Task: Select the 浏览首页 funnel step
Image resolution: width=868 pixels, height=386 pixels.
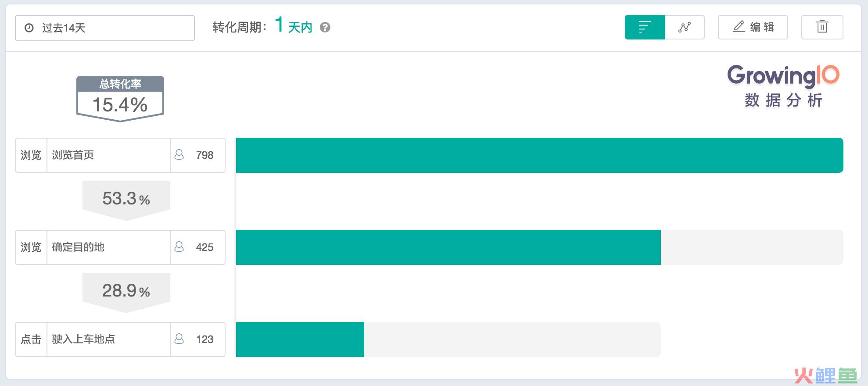Action: coord(120,155)
